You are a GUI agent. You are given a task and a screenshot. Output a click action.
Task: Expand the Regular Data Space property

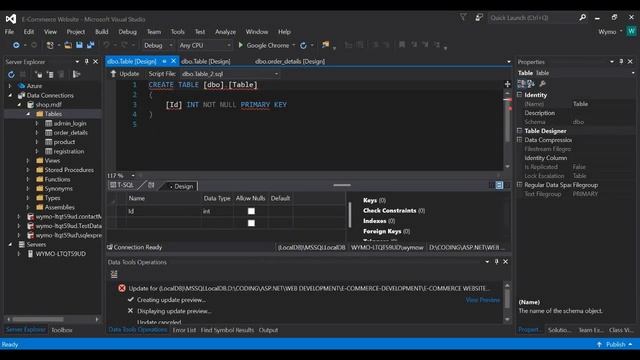point(520,184)
